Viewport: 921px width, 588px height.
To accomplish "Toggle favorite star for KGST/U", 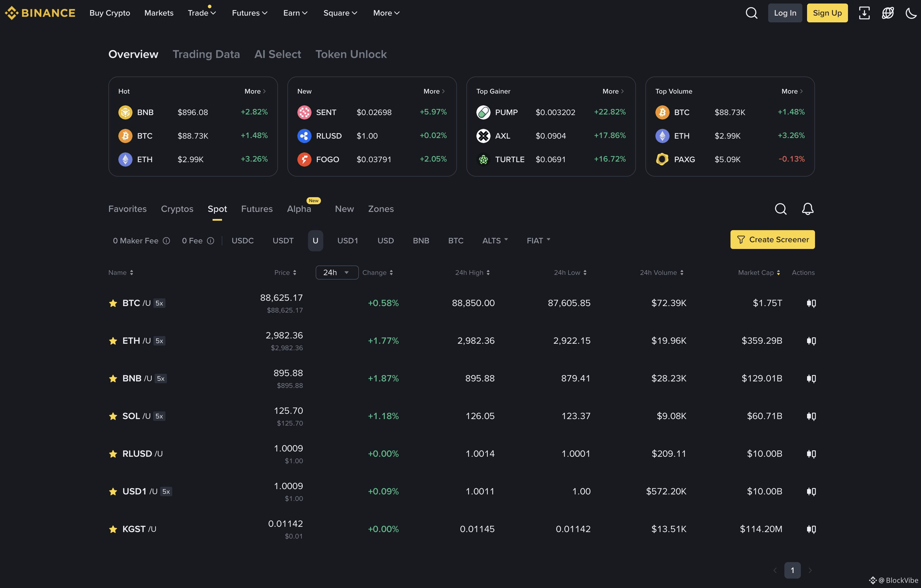I will tap(113, 529).
